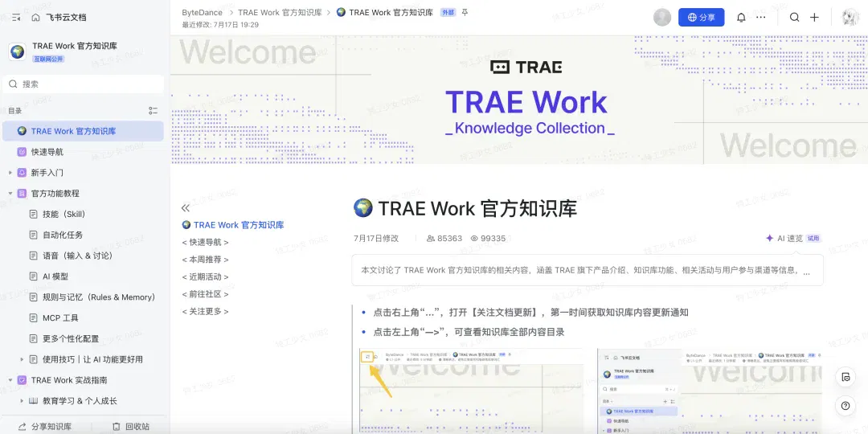This screenshot has width=868, height=434.
Task: Open the 更多个性化配置 document
Action: coord(71,339)
